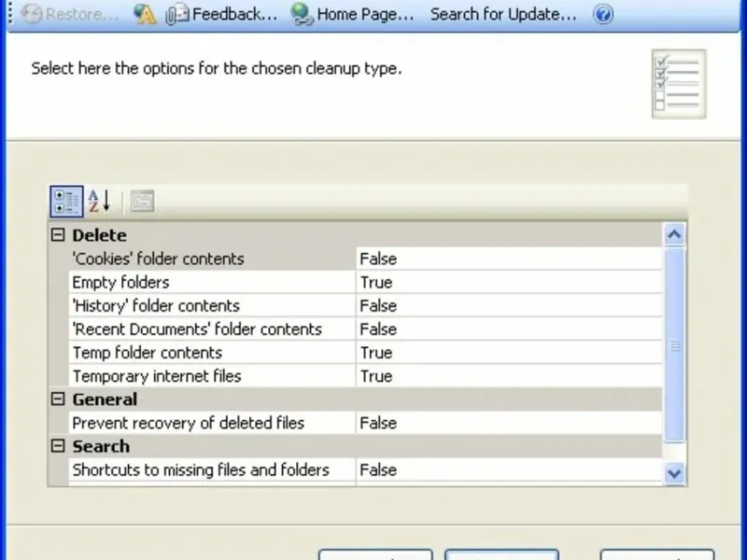This screenshot has width=747, height=560.
Task: Click the True value for Empty folders
Action: tap(509, 282)
